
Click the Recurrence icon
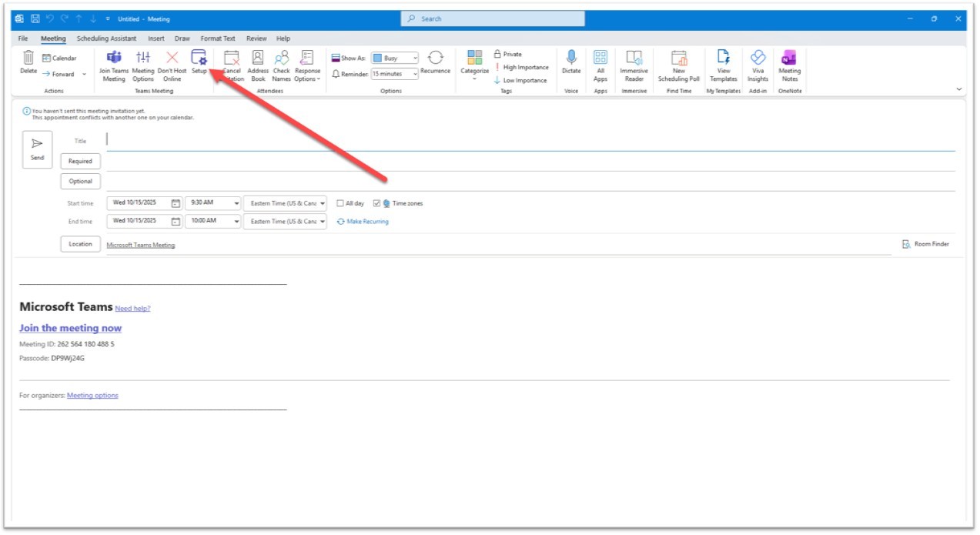tap(435, 59)
